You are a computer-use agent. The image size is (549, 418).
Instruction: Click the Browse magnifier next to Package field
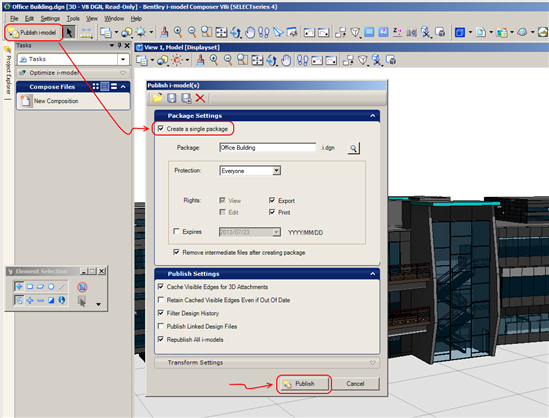pyautogui.click(x=354, y=148)
